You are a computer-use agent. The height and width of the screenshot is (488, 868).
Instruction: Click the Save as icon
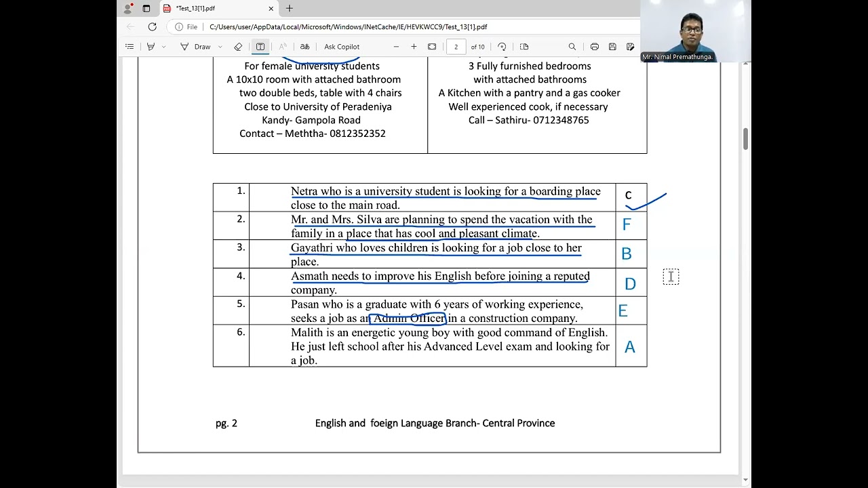pyautogui.click(x=631, y=47)
